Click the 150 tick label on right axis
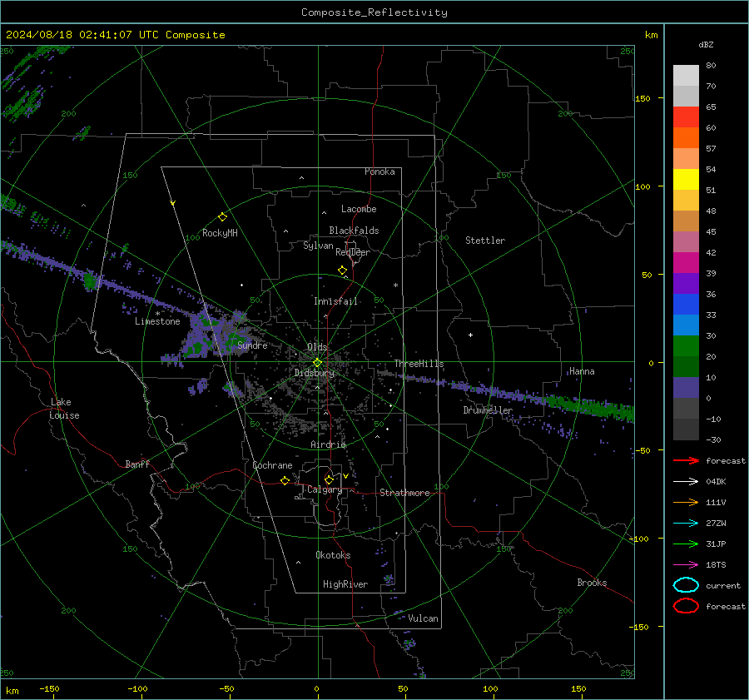The image size is (749, 700). (642, 98)
